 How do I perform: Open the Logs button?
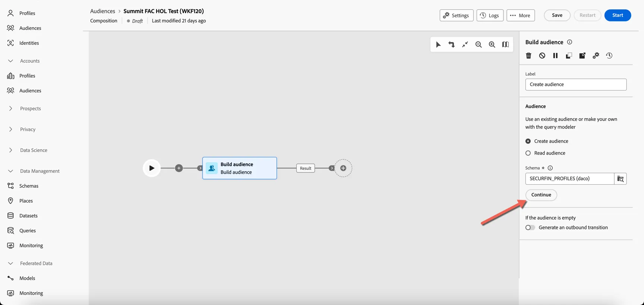tap(490, 15)
